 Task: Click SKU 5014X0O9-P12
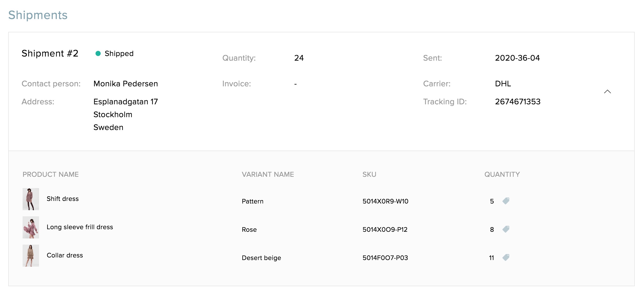[385, 230]
